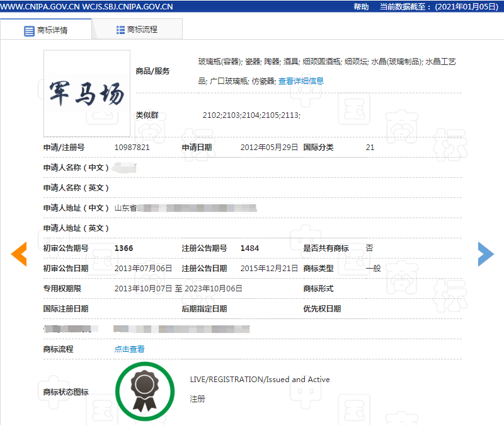Open the 商标详情 tab

[46, 30]
